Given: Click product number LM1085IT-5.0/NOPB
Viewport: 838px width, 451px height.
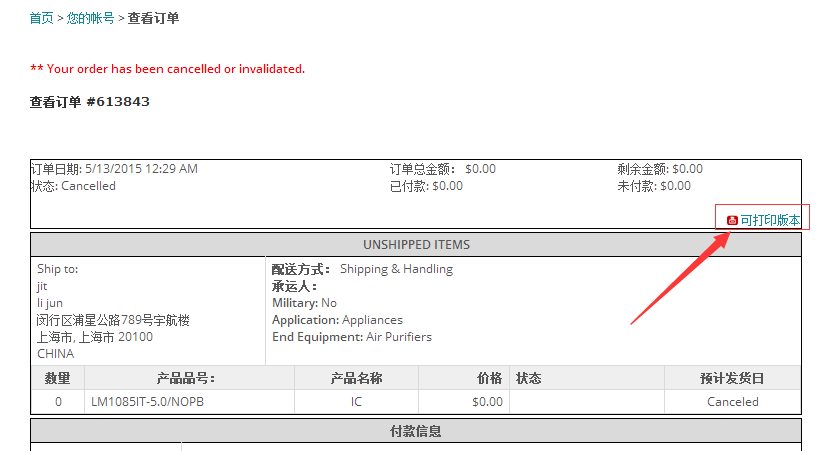Looking at the screenshot, I should tap(148, 402).
